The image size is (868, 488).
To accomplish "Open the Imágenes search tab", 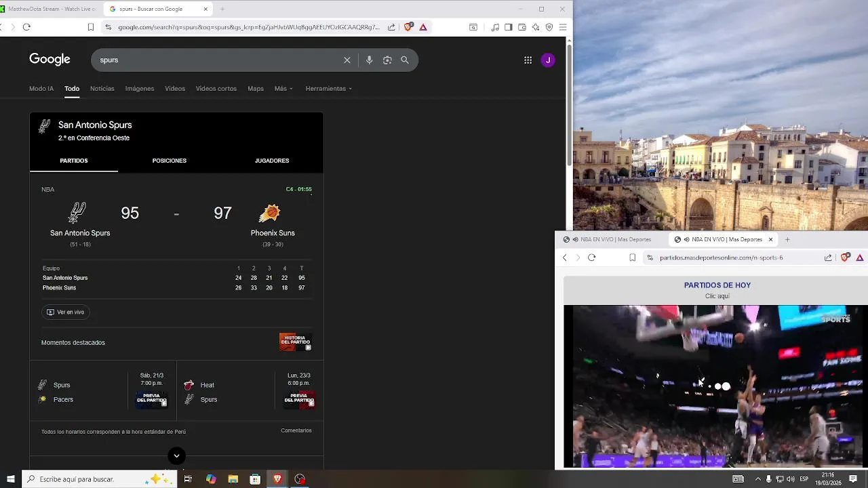I will (x=140, y=89).
